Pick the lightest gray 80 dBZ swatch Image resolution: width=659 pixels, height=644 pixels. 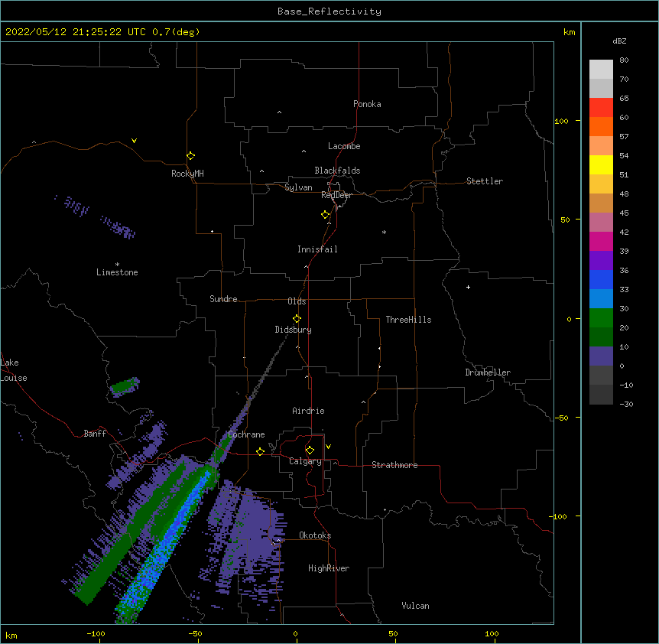point(601,69)
